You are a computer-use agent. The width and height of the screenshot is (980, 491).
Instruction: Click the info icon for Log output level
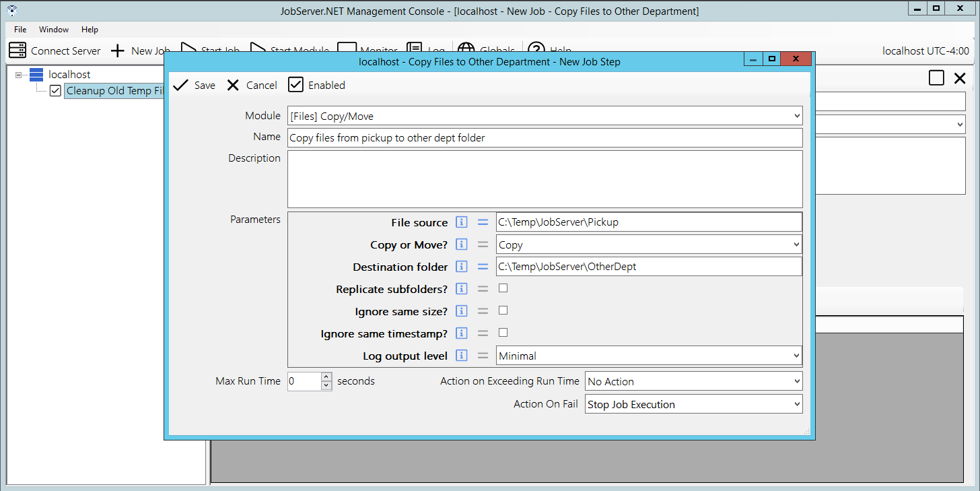coord(461,356)
